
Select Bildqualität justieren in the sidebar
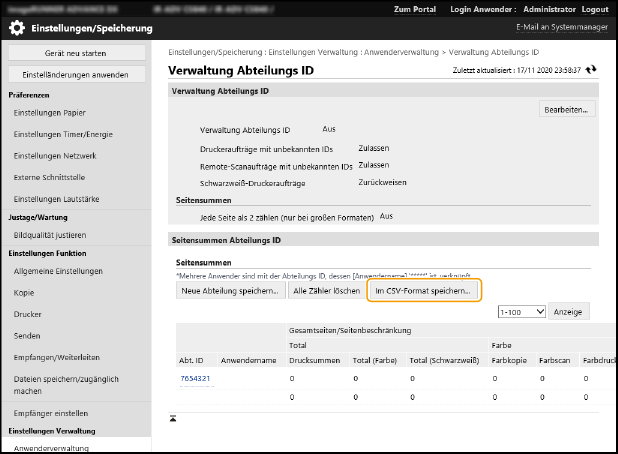point(50,234)
